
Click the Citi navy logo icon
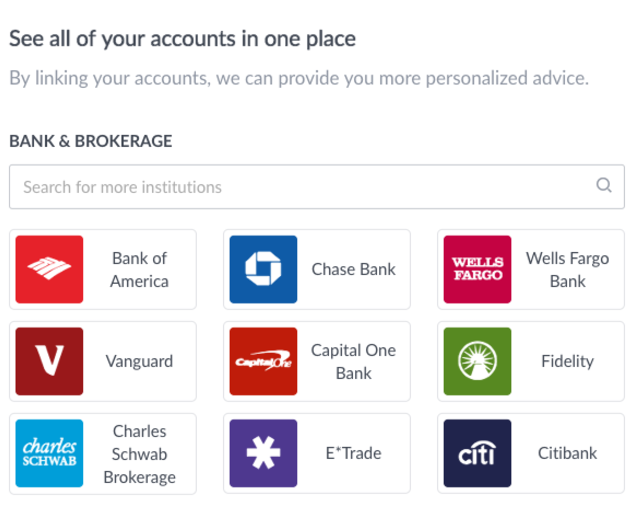point(477,453)
